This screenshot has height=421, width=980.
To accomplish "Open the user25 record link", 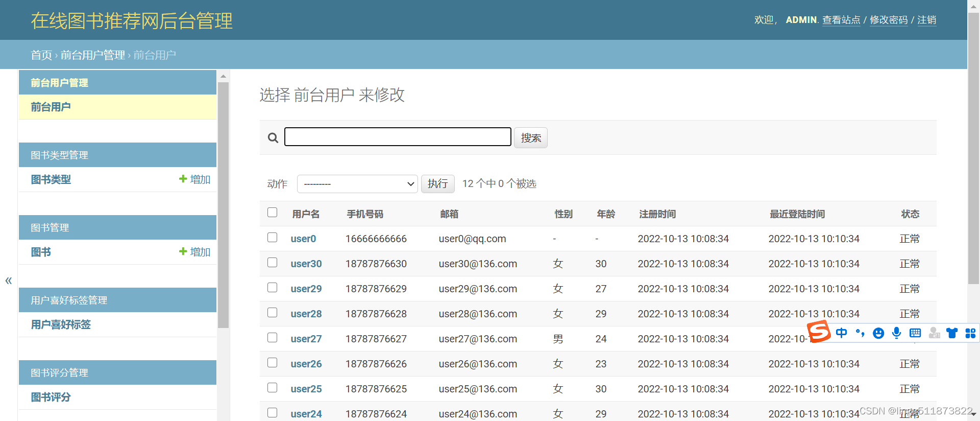I will point(306,389).
